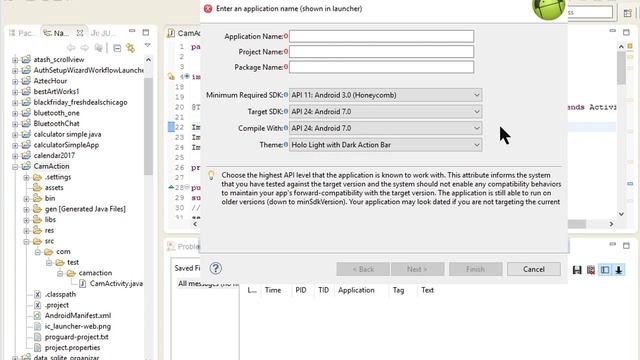Open the Compile With dropdown

click(385, 128)
